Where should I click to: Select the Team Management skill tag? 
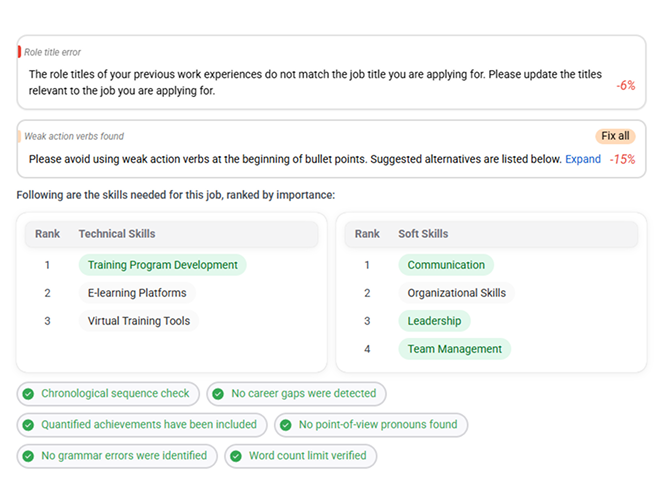click(454, 349)
